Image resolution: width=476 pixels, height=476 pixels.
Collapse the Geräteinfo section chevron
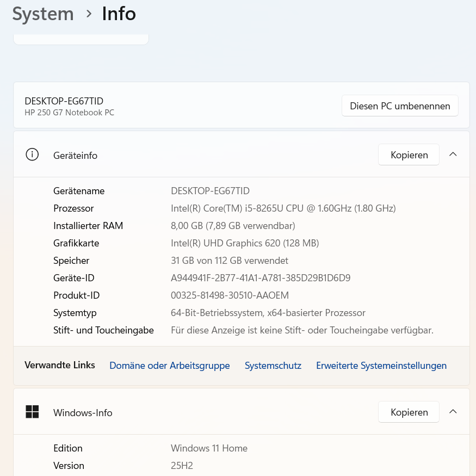[453, 154]
